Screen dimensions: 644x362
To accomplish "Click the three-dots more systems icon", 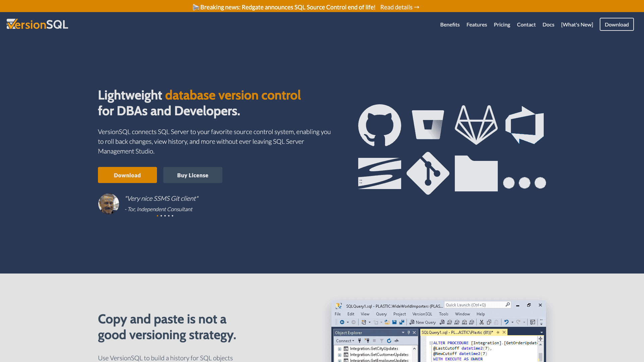I will [525, 183].
